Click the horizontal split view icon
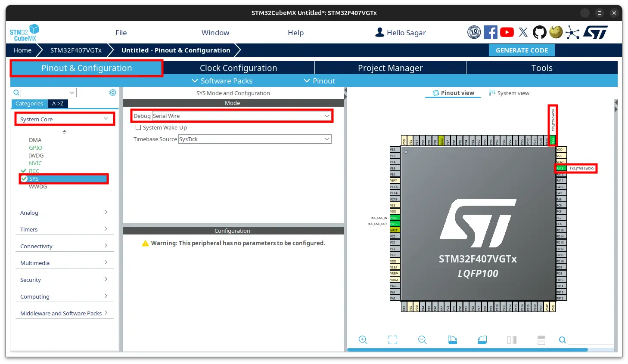This screenshot has height=364, width=628. pos(541,340)
